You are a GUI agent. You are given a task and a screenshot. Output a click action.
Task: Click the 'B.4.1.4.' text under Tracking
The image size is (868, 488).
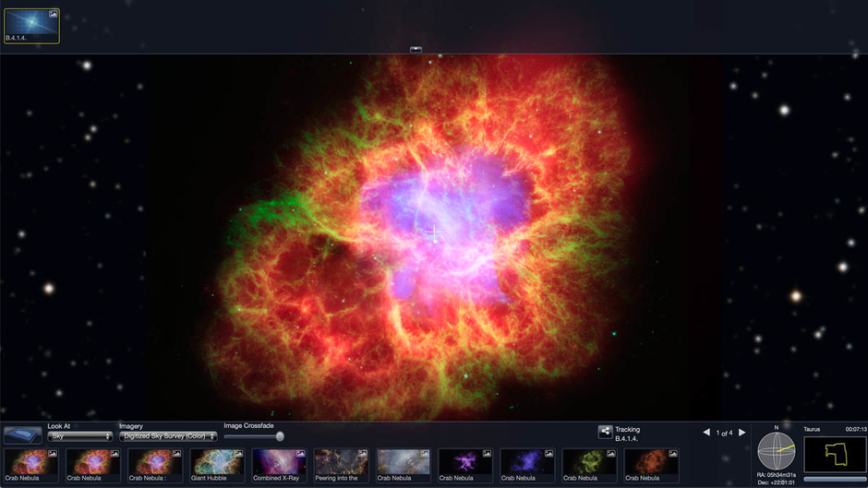coord(626,438)
